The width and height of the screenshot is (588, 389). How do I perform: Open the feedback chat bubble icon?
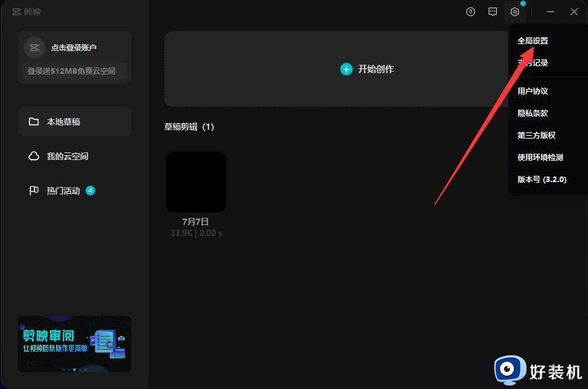click(493, 12)
